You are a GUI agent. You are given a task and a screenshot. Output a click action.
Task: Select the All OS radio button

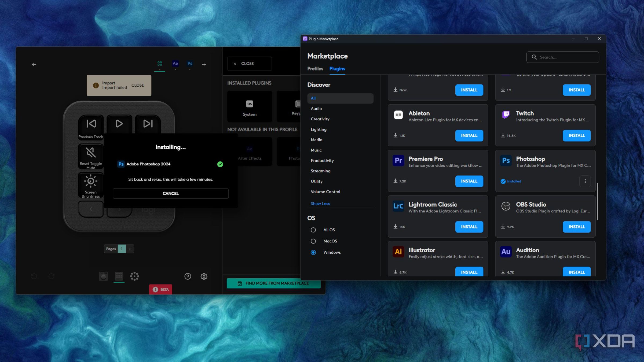pos(313,230)
